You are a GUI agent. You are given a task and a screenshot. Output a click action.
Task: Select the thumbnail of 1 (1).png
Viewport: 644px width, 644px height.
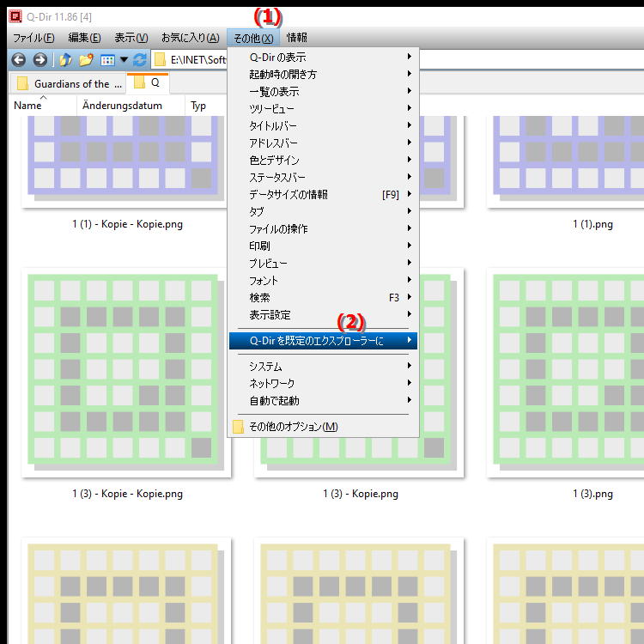[x=566, y=161]
